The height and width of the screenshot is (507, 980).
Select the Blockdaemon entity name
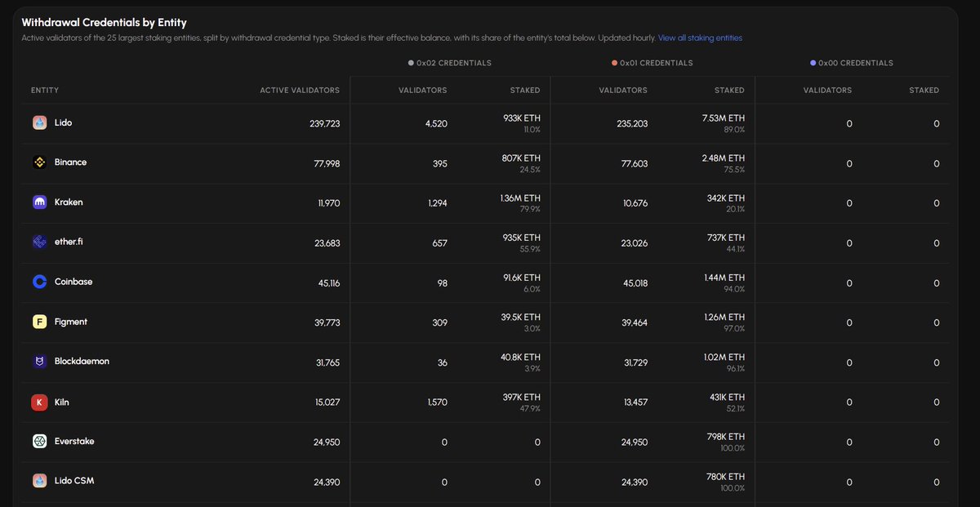[x=82, y=361]
